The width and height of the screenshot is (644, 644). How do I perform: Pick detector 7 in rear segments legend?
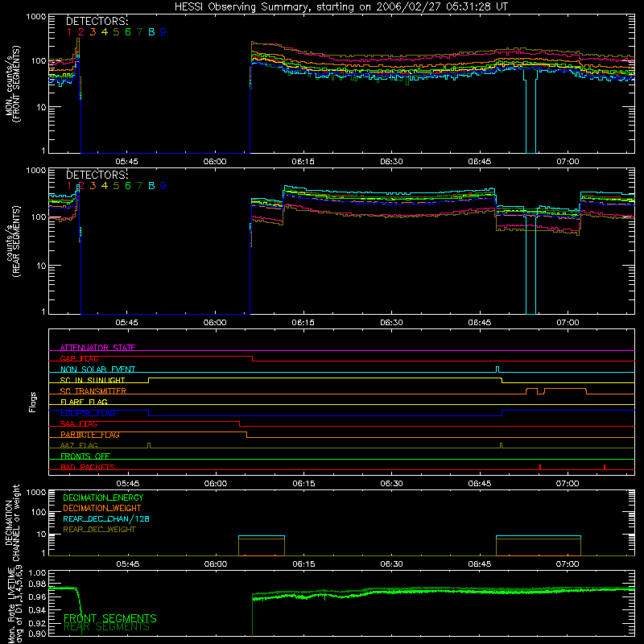(139, 186)
